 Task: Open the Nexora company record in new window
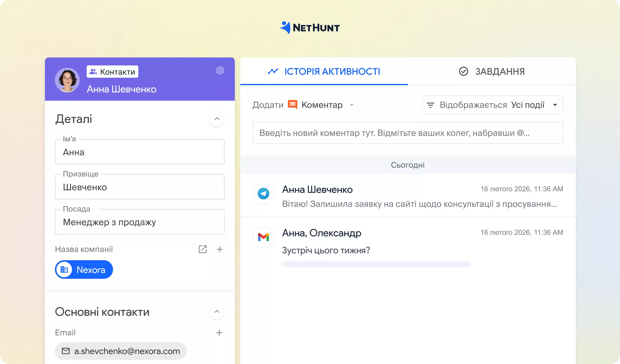click(203, 249)
